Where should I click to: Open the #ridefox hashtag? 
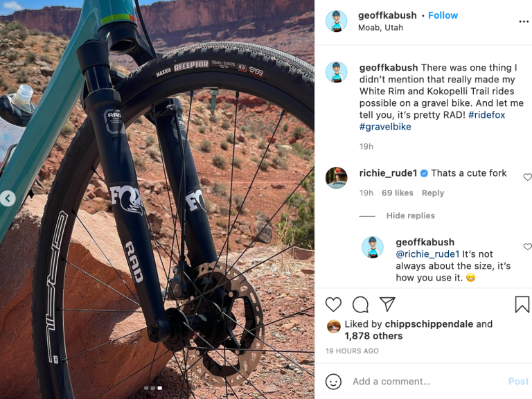point(486,115)
